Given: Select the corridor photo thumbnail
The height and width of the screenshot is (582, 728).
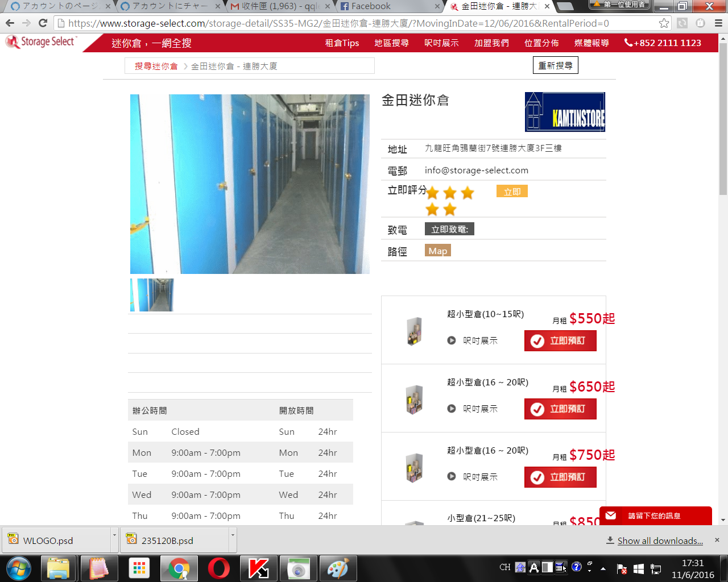Looking at the screenshot, I should click(152, 295).
